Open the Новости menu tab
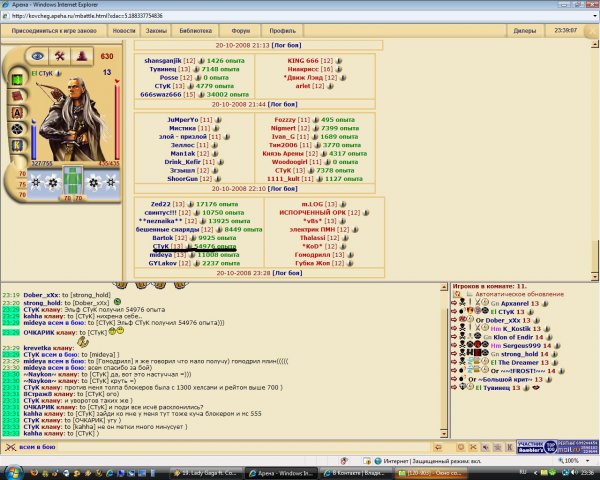 [x=124, y=31]
